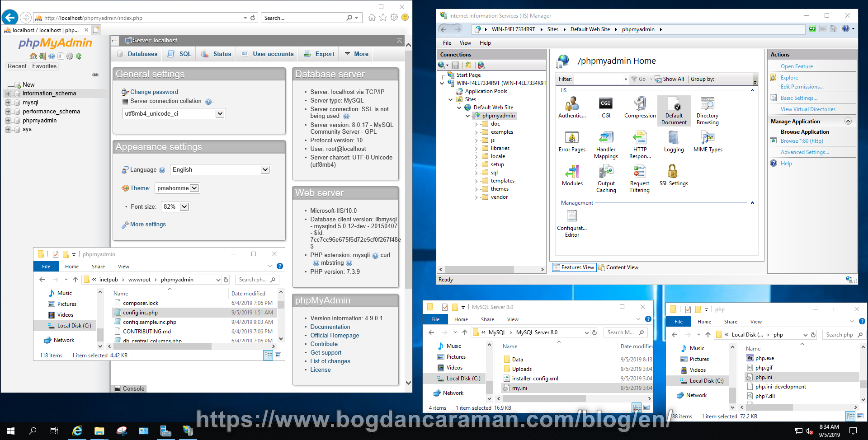
Task: Click Advanced Settings in Actions pane
Action: pyautogui.click(x=805, y=152)
